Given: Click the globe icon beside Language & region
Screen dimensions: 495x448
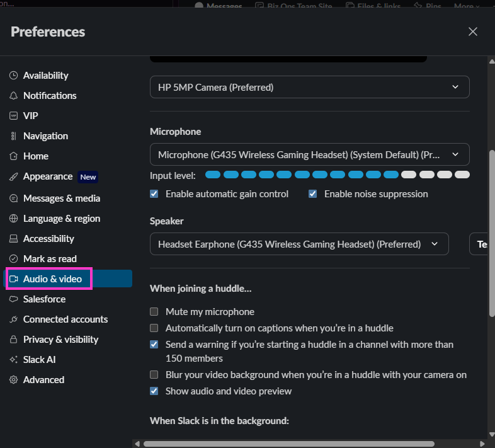Looking at the screenshot, I should click(14, 218).
